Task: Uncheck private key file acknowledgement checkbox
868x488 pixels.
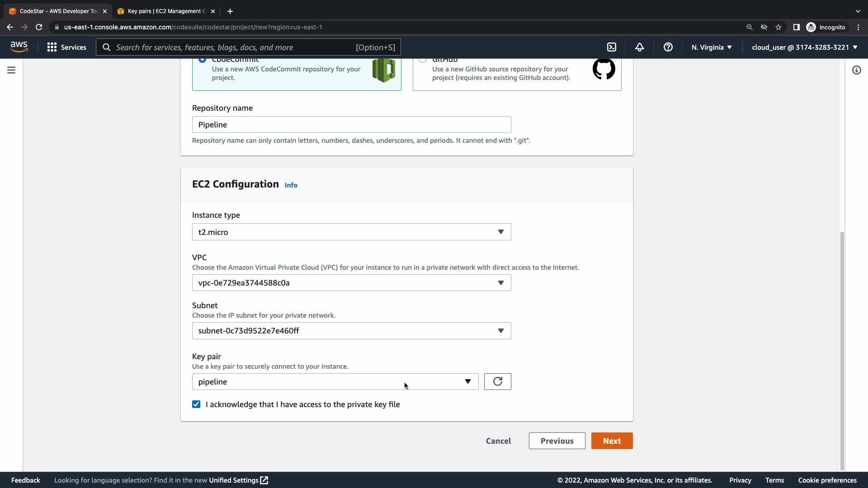Action: point(196,404)
